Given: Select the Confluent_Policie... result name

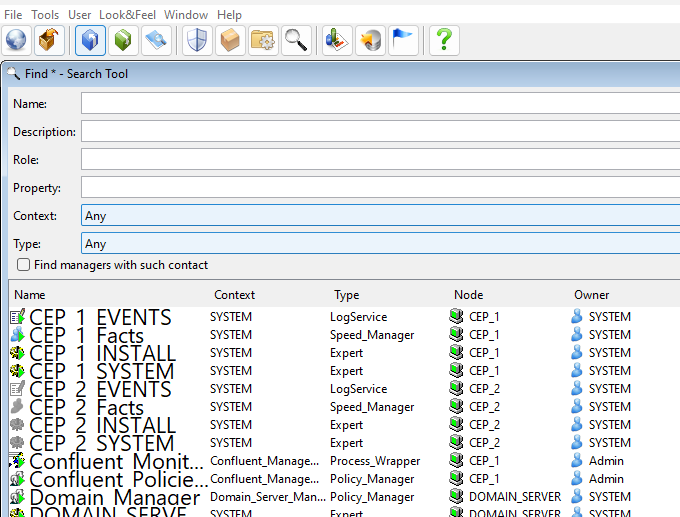Looking at the screenshot, I should (118, 479).
